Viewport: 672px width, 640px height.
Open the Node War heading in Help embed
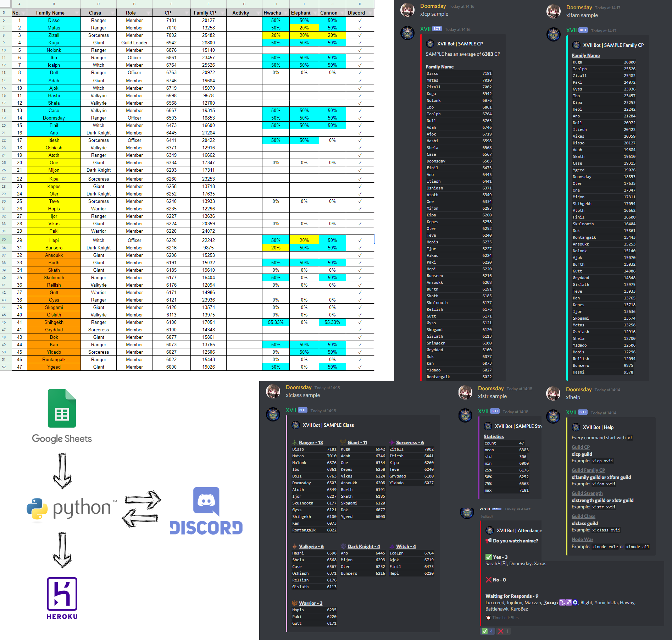click(582, 539)
